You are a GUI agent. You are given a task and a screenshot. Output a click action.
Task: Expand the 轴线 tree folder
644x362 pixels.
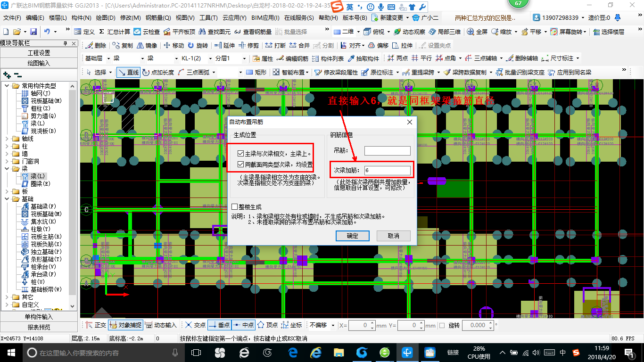(x=7, y=139)
